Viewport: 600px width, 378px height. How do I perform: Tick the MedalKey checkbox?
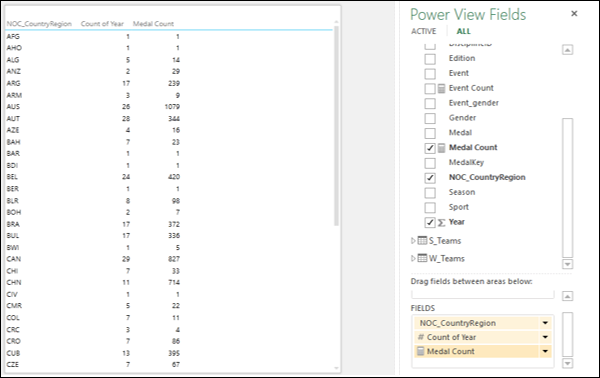click(x=430, y=163)
